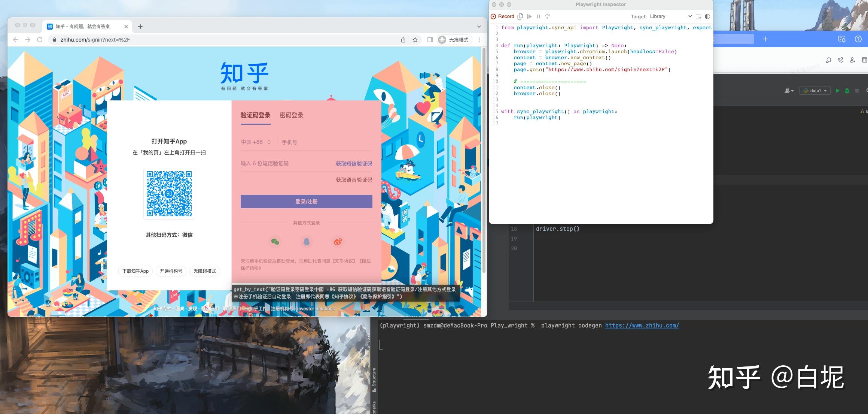Click the 获取短信验证码 link
Viewport: 868px width, 414px height.
tap(353, 163)
